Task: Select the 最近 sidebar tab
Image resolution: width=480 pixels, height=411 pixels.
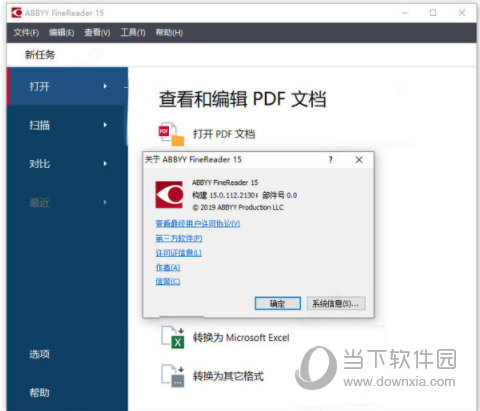Action: pos(67,202)
